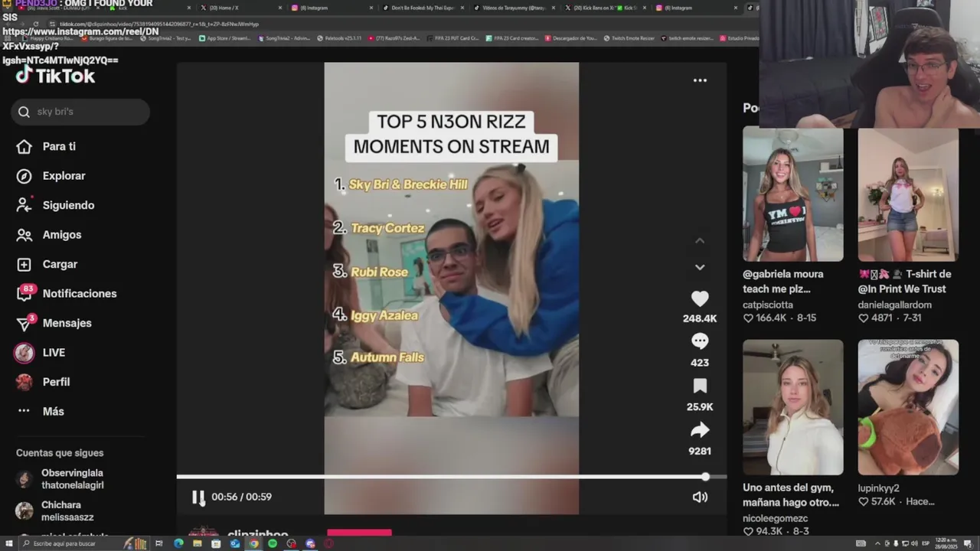
Task: Open the Explorar compass icon
Action: point(24,176)
